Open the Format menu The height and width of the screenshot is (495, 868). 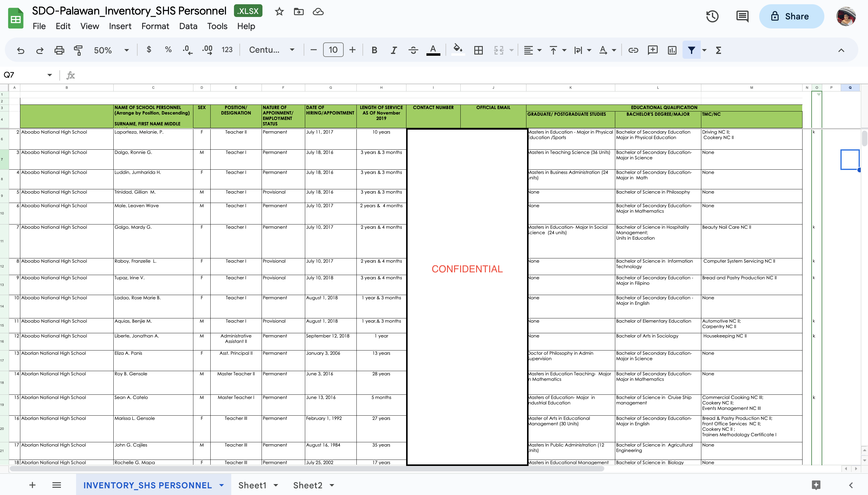pyautogui.click(x=155, y=26)
